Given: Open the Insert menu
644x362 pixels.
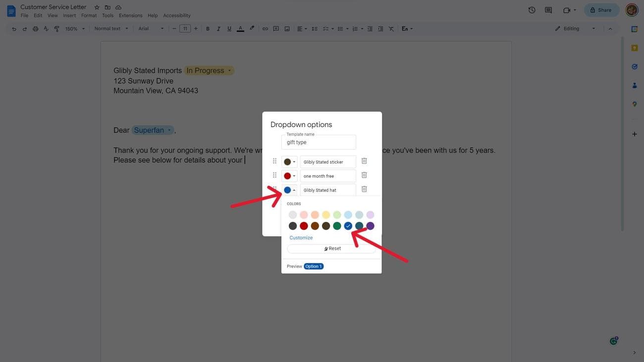Looking at the screenshot, I should pos(69,15).
